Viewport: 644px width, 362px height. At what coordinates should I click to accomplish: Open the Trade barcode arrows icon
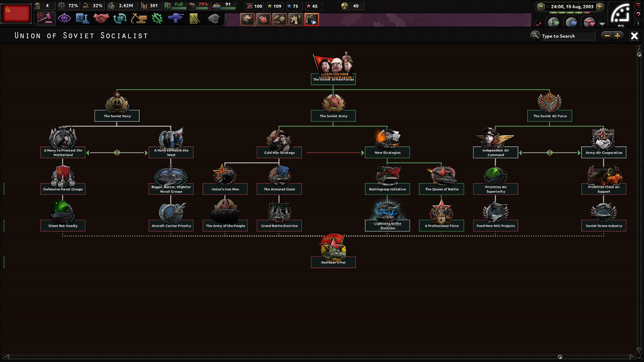click(x=120, y=18)
